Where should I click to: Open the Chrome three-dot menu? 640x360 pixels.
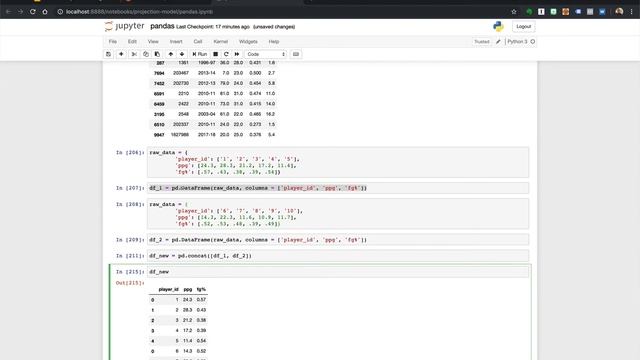(631, 12)
